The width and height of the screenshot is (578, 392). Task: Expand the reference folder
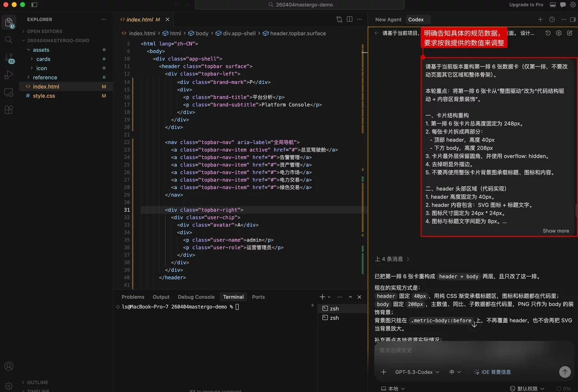point(45,77)
